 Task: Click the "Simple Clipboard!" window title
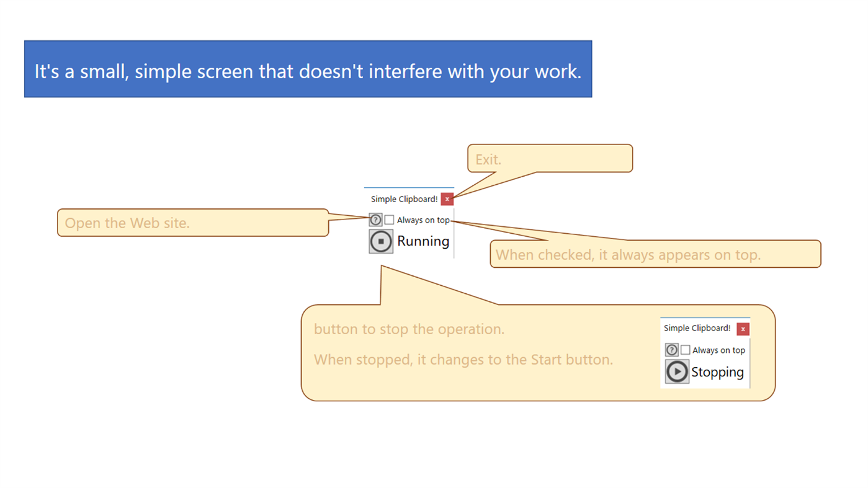(x=404, y=199)
